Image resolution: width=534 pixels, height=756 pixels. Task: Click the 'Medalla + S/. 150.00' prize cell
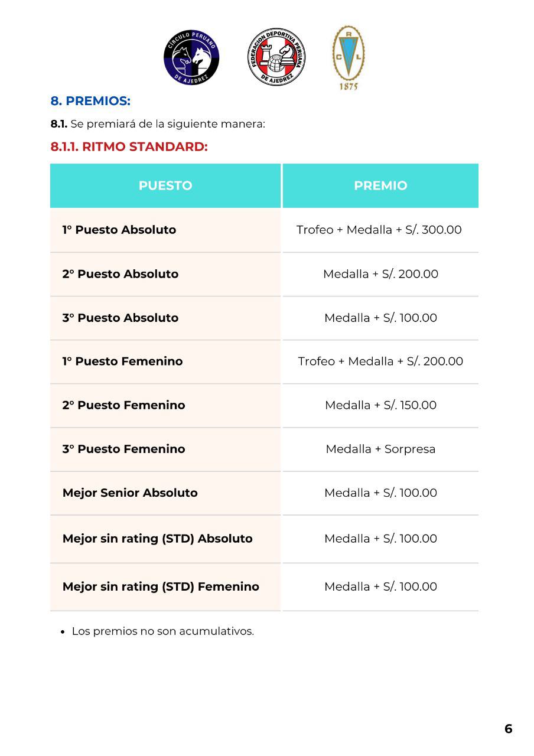point(380,405)
